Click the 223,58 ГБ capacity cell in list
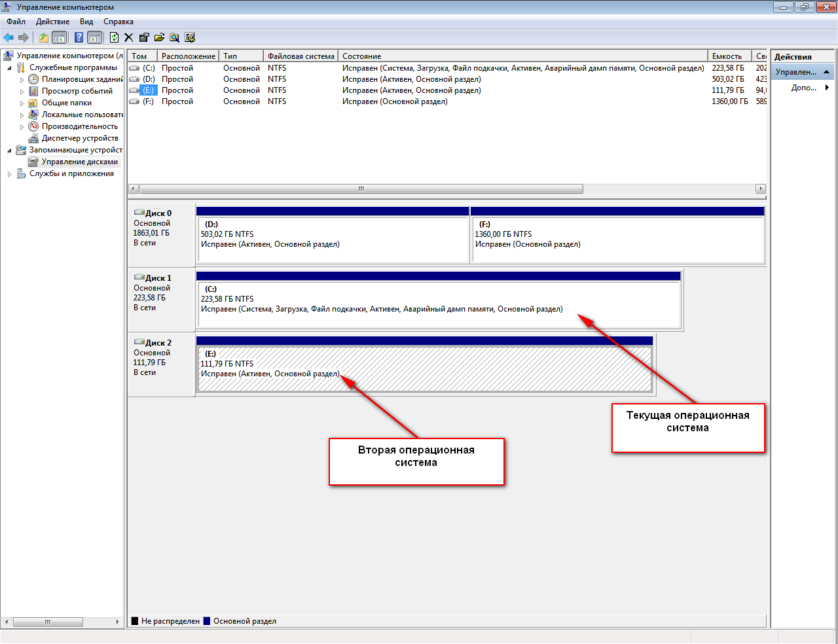The image size is (838, 644). point(728,68)
